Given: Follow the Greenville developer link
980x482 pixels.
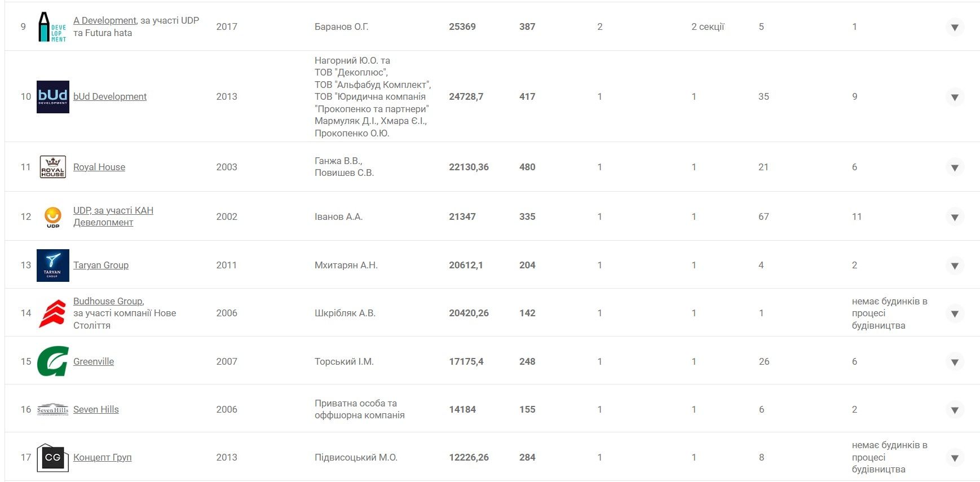Looking at the screenshot, I should pyautogui.click(x=94, y=361).
